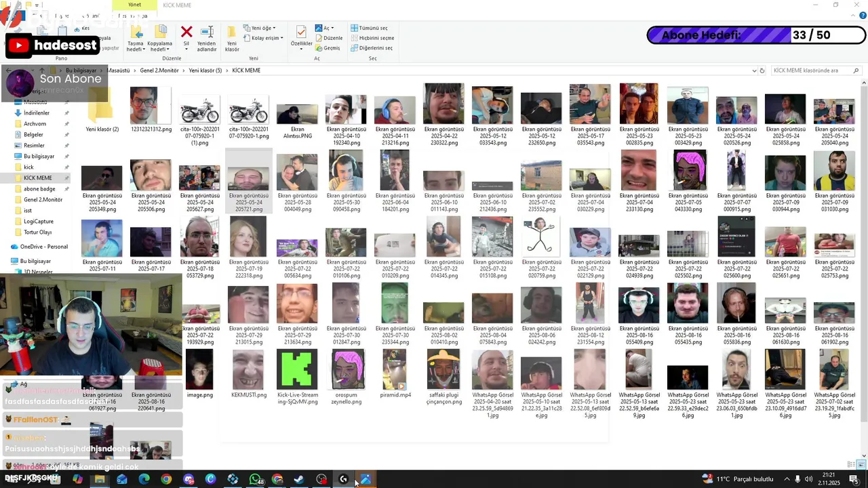Click Tümünü seç to select all
This screenshot has width=868, height=488.
[x=369, y=28]
